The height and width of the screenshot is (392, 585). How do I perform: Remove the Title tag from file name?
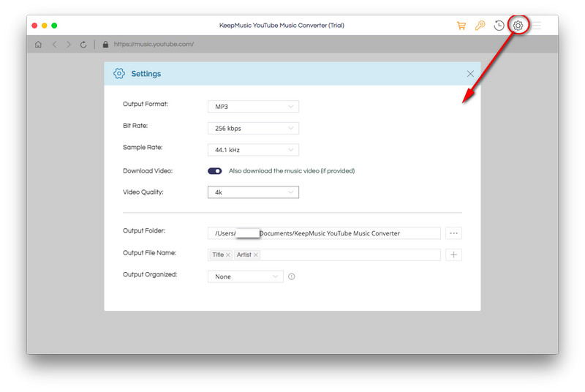[228, 255]
